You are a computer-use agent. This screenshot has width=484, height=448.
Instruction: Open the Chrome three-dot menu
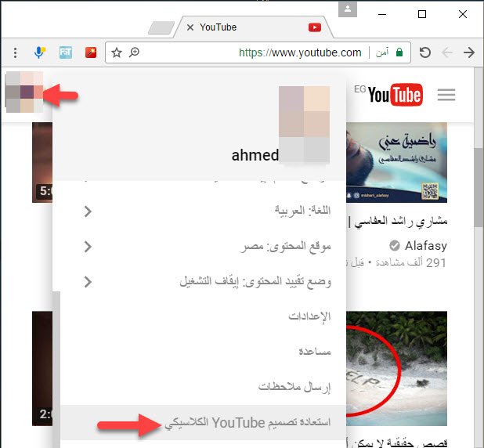[x=16, y=52]
